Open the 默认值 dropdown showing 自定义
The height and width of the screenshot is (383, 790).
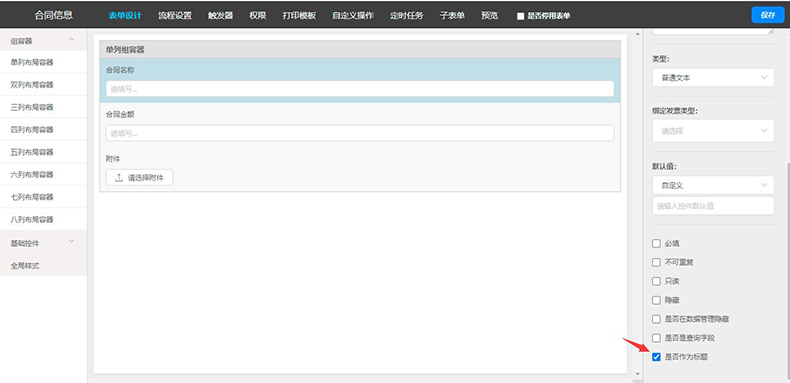[x=713, y=185]
